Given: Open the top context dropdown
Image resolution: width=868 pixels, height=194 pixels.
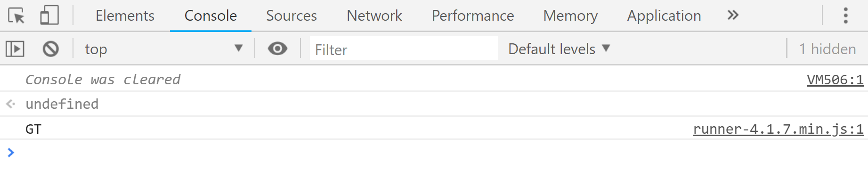Looking at the screenshot, I should click(x=163, y=48).
